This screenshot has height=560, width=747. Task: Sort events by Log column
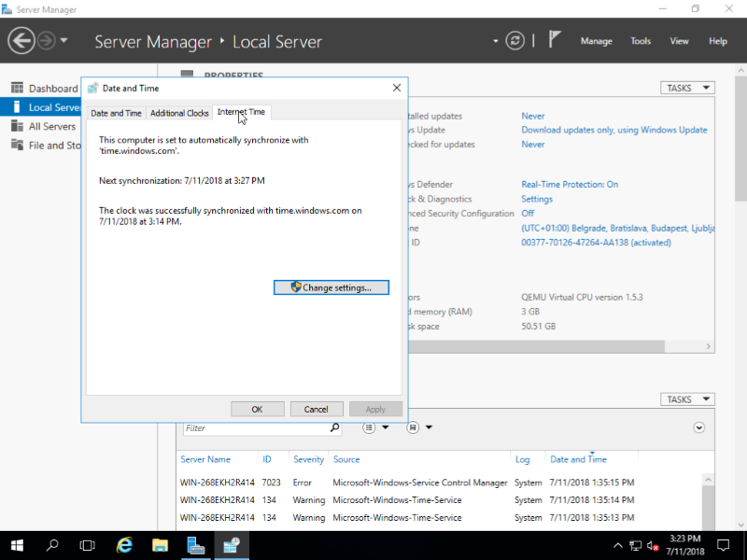(x=522, y=459)
